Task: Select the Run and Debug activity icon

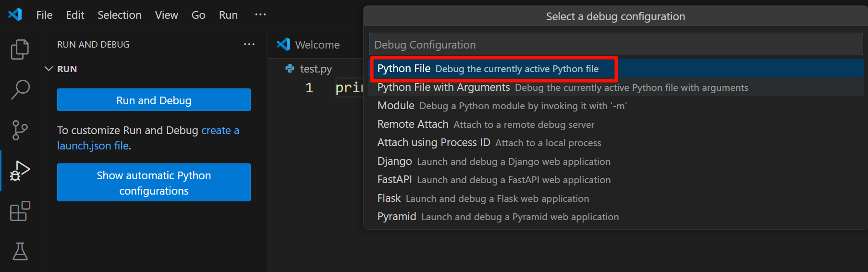Action: coord(20,171)
